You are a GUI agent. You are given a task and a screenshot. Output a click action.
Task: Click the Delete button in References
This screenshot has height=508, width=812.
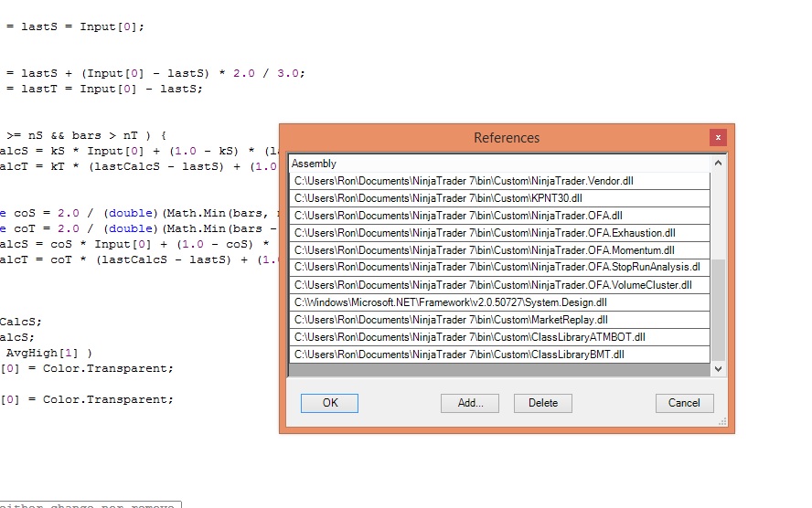point(543,403)
